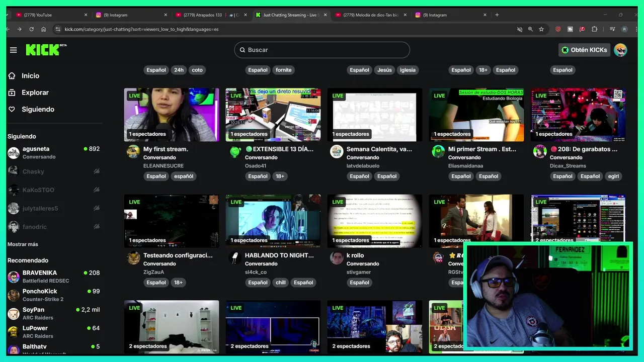Open Semana Calentita stream thumbnail
The image size is (644, 362).
375,115
